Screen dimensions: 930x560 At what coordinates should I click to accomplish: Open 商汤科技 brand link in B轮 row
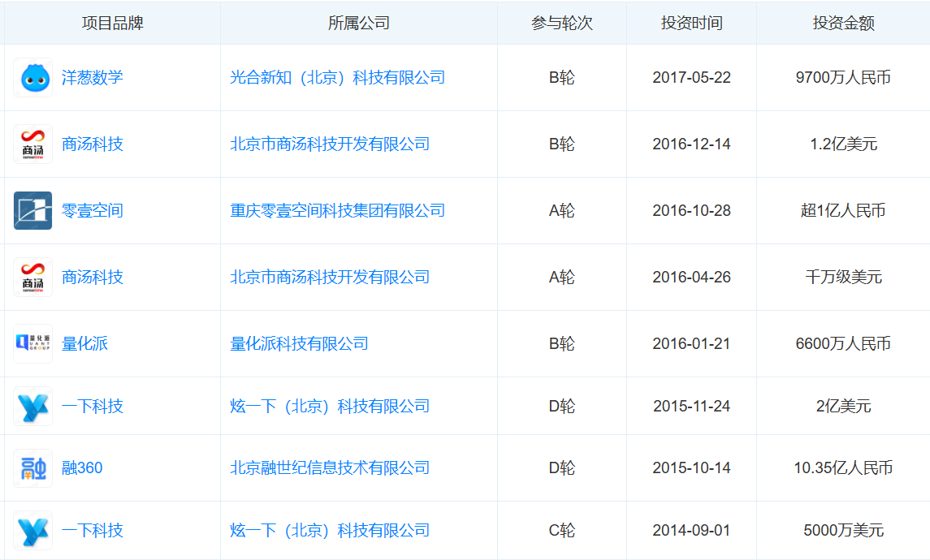(x=93, y=144)
